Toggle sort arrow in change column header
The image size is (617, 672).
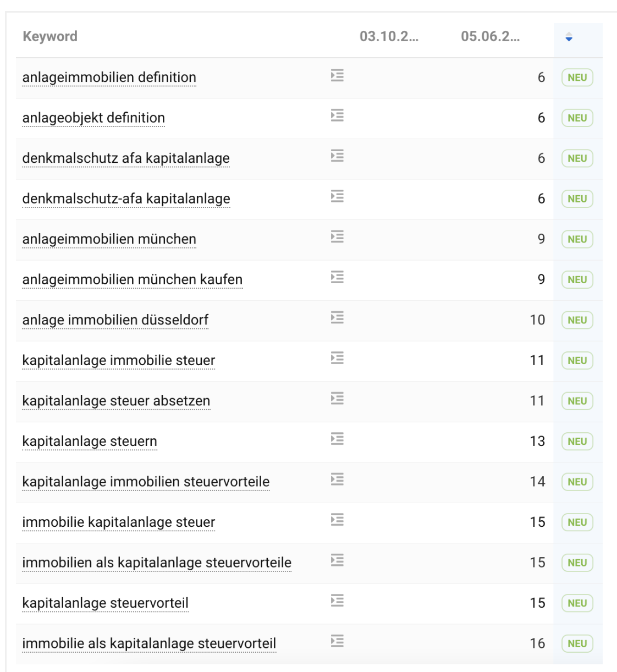coord(569,37)
